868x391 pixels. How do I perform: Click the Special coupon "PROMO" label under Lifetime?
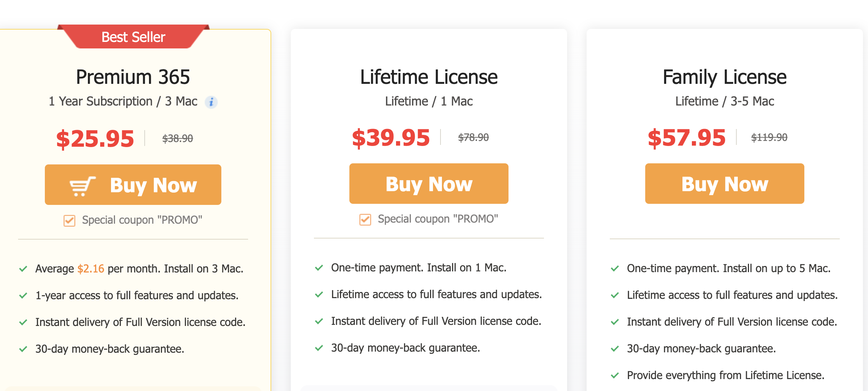438,219
